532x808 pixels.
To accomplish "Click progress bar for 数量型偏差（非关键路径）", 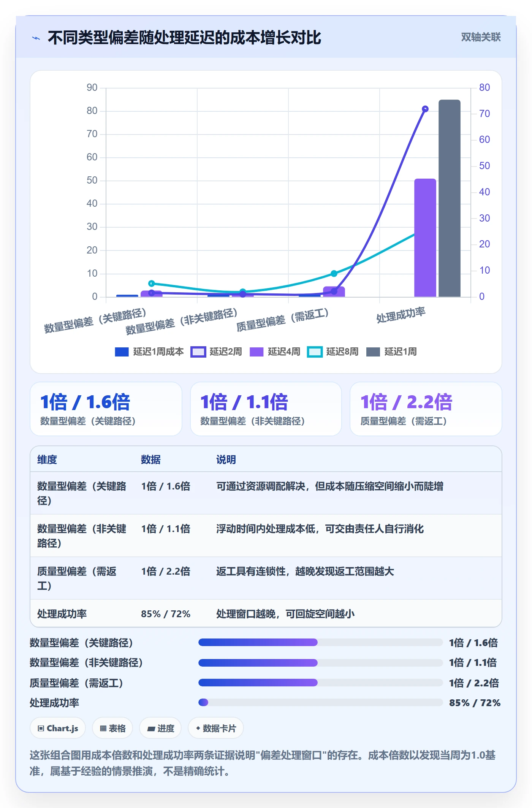I will pyautogui.click(x=320, y=663).
